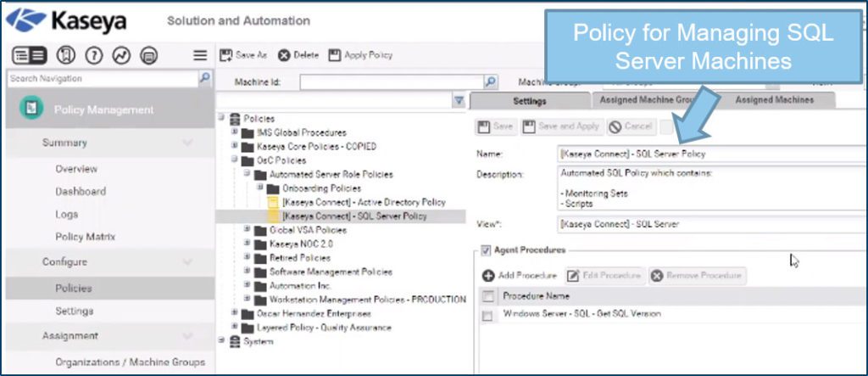The height and width of the screenshot is (376, 868).
Task: Select the Active Directory Policy item
Action: point(364,202)
